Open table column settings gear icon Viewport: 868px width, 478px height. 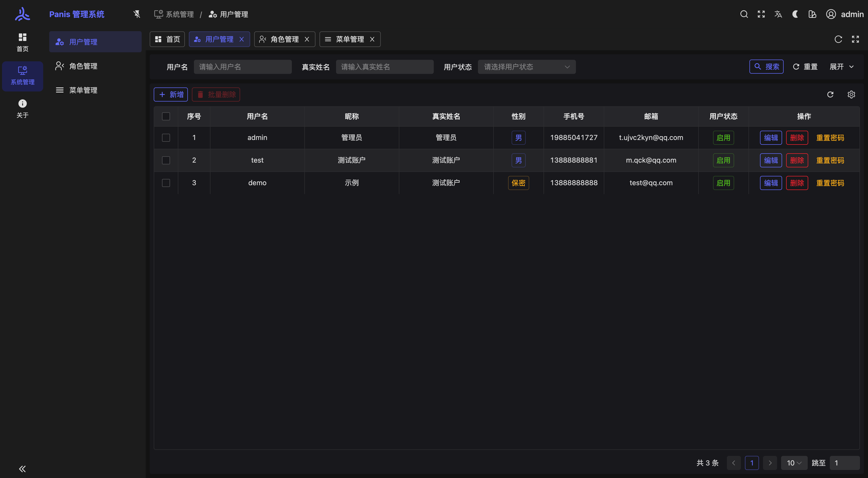pyautogui.click(x=851, y=94)
